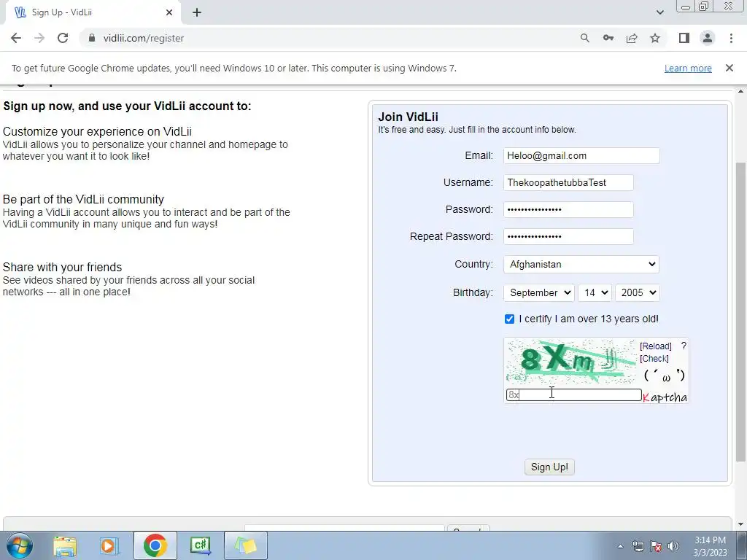The image size is (747, 560).
Task: Reload the vidlii.com page
Action: click(63, 38)
